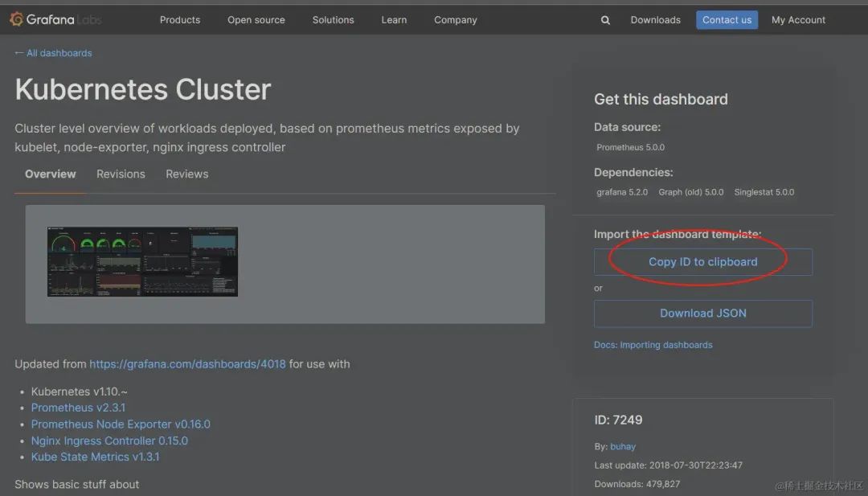Click the Get this dashboard heading
The height and width of the screenshot is (496, 868).
pos(661,99)
